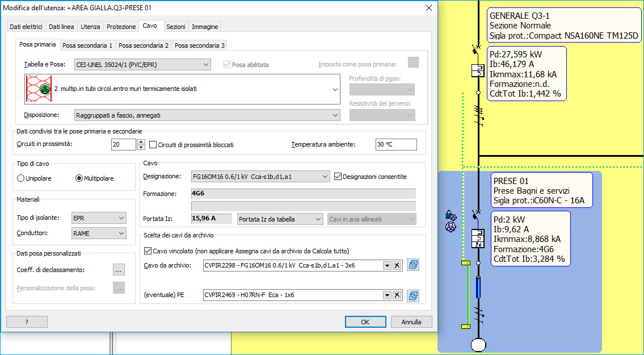This screenshot has width=644, height=355.
Task: Open Coeff. di declassamento settings button
Action: 118,270
